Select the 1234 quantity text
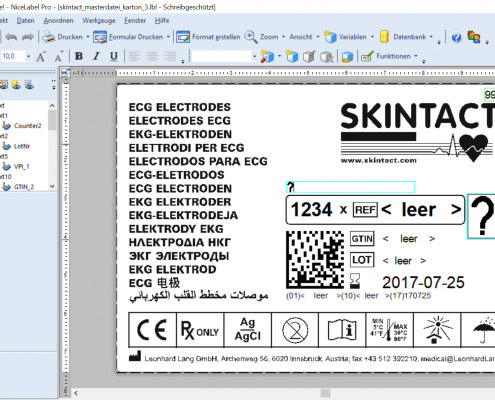The height and width of the screenshot is (400, 495). [x=311, y=210]
